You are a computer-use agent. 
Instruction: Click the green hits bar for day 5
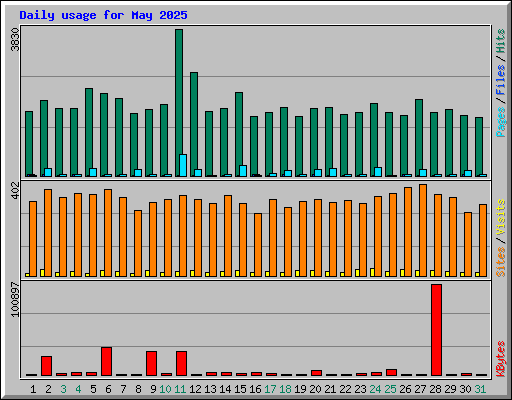pyautogui.click(x=89, y=132)
